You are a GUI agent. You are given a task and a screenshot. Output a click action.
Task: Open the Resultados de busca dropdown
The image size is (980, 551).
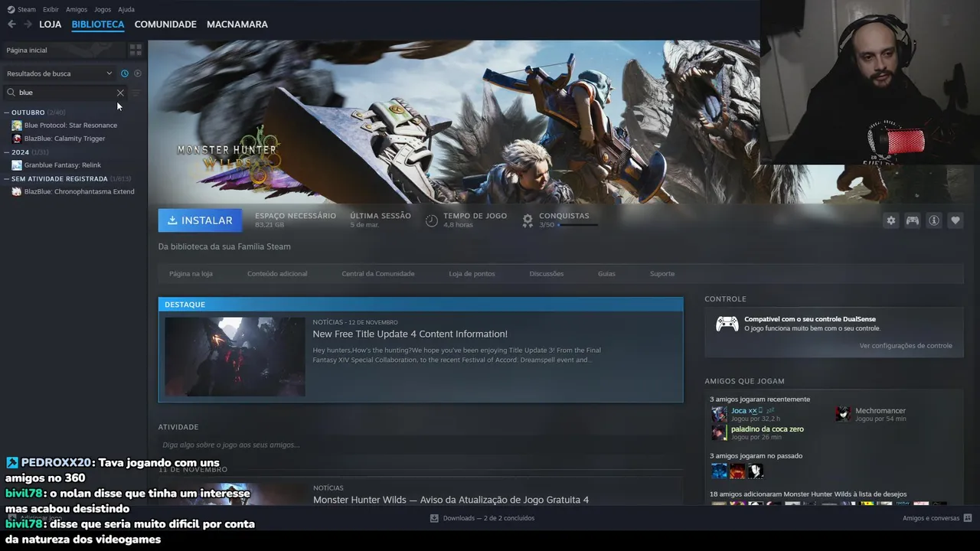[x=60, y=73]
